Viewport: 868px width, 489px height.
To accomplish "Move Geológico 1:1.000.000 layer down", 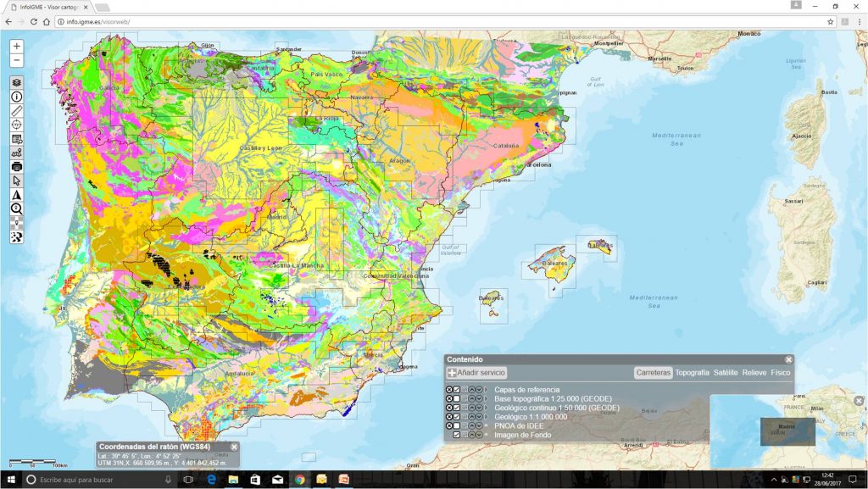I will tap(479, 416).
